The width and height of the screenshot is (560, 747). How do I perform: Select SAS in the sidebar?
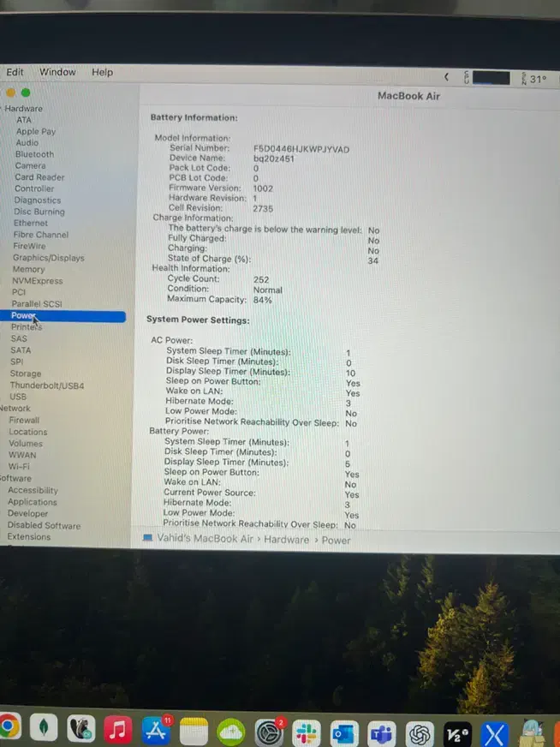click(19, 338)
